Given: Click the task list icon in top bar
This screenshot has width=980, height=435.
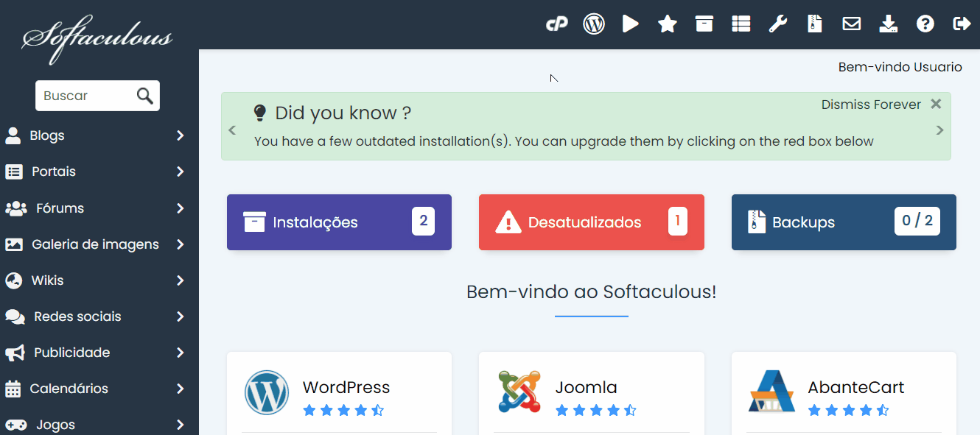Looking at the screenshot, I should coord(741,24).
